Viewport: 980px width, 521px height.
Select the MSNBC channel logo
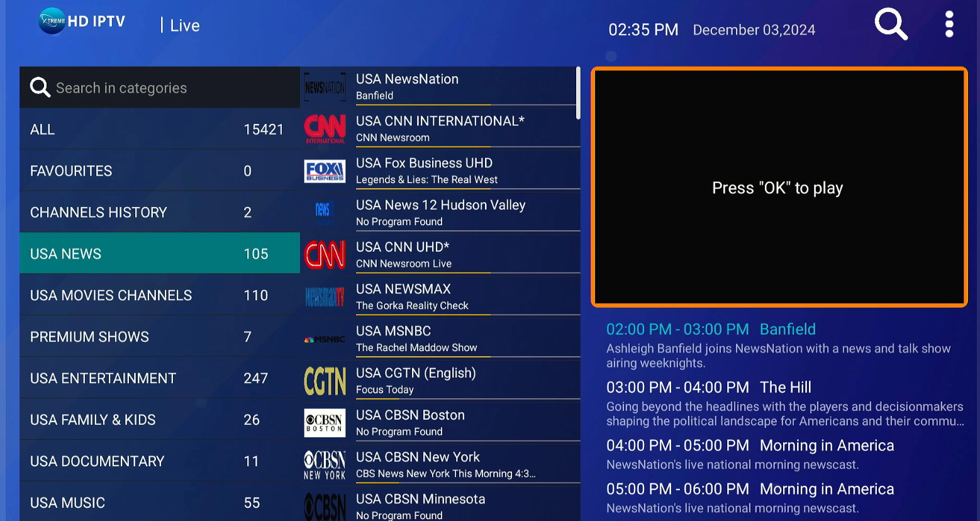point(325,339)
